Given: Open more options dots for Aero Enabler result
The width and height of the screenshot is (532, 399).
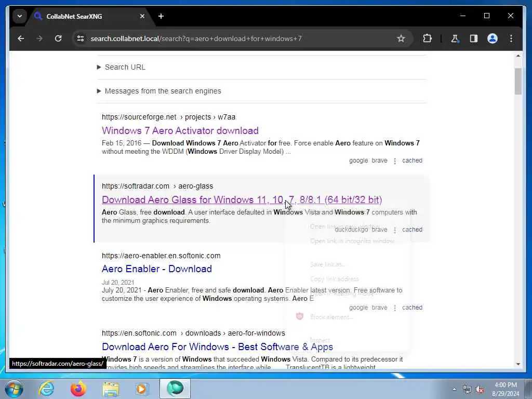Looking at the screenshot, I should (395, 308).
